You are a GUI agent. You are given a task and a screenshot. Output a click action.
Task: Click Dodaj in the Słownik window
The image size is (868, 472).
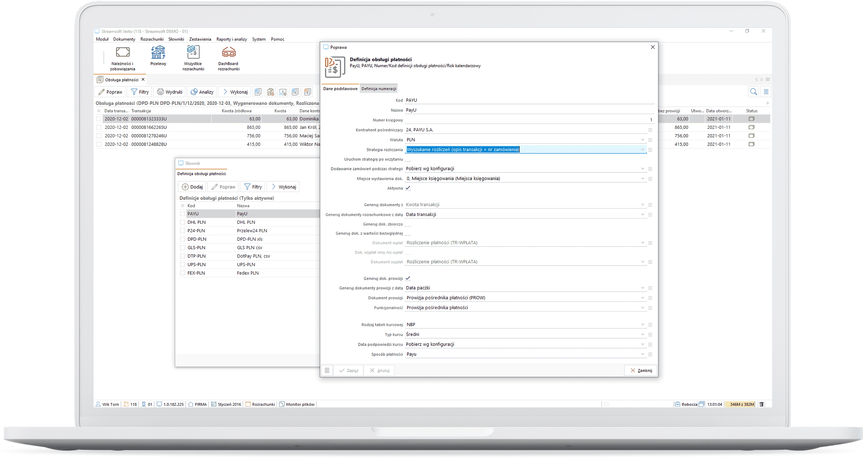coord(192,187)
